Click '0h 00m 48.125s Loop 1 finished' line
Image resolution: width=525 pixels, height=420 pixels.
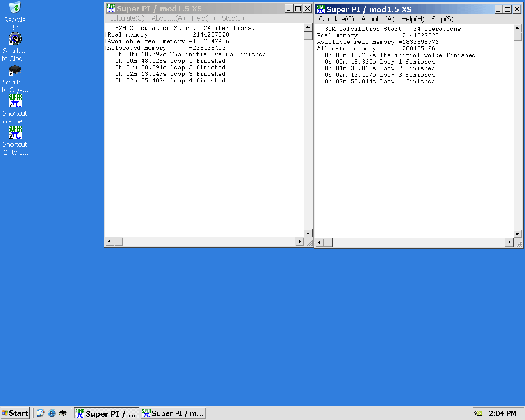pyautogui.click(x=170, y=61)
